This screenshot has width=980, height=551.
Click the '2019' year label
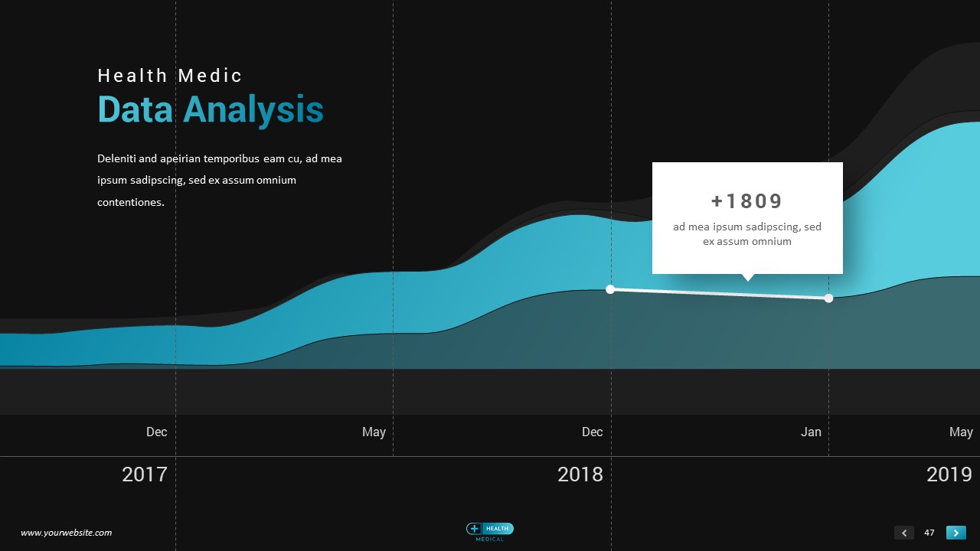[949, 474]
